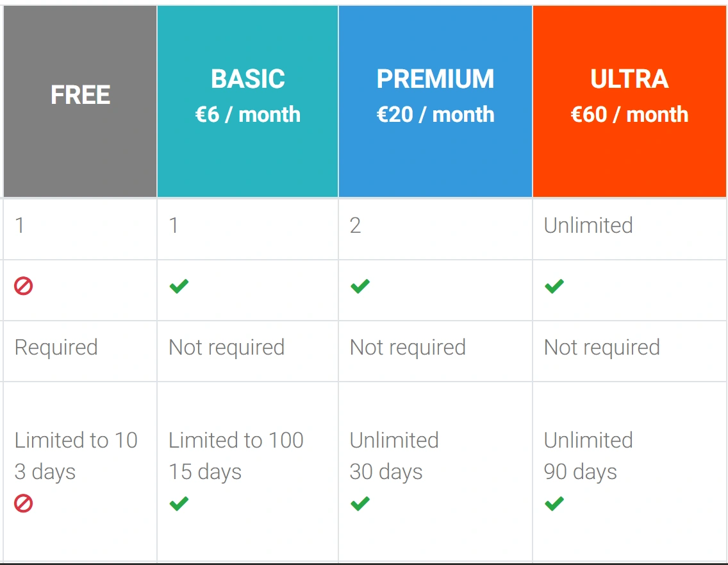Click the green checkmark below "15 days"
This screenshot has height=565, width=728.
(179, 503)
